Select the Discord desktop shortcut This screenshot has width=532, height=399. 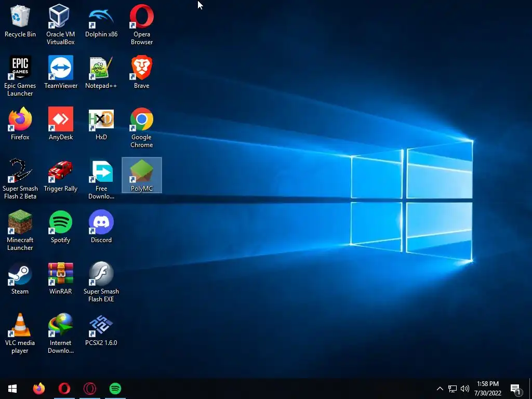101,227
